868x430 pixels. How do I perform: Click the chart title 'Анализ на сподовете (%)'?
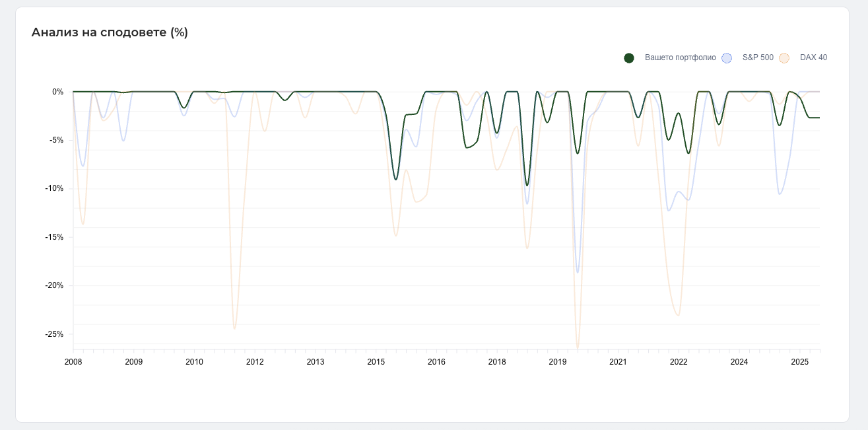point(110,32)
